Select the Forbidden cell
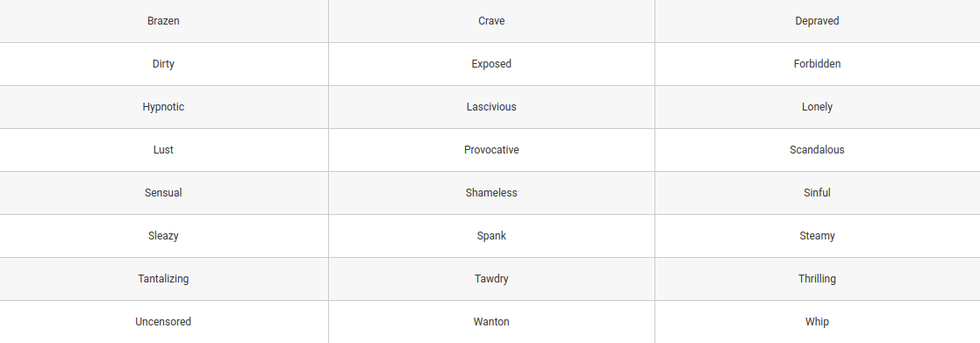This screenshot has height=343, width=980. pyautogui.click(x=817, y=64)
